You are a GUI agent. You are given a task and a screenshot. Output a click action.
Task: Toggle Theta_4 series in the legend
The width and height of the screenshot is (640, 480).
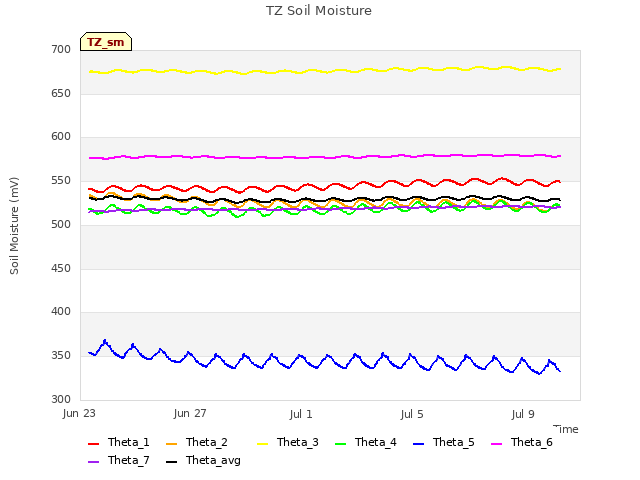point(366,442)
